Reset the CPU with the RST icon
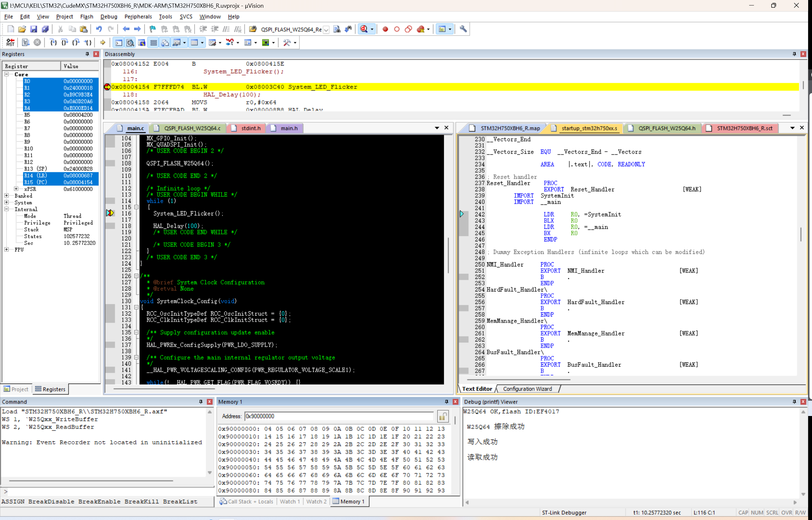Viewport: 812px width, 520px height. (11, 43)
